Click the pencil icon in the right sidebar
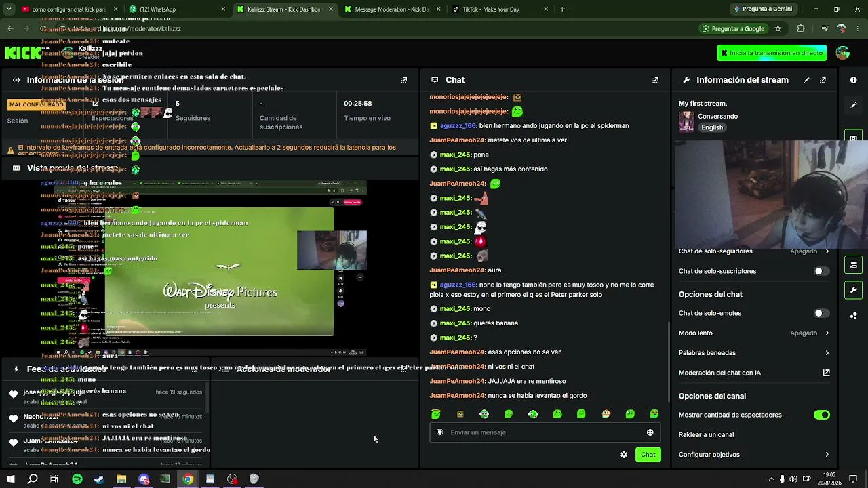 pos(853,105)
